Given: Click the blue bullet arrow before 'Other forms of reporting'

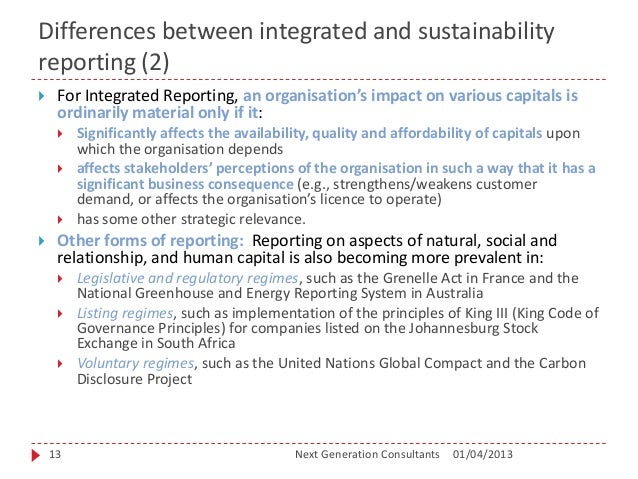Looking at the screenshot, I should coord(42,241).
